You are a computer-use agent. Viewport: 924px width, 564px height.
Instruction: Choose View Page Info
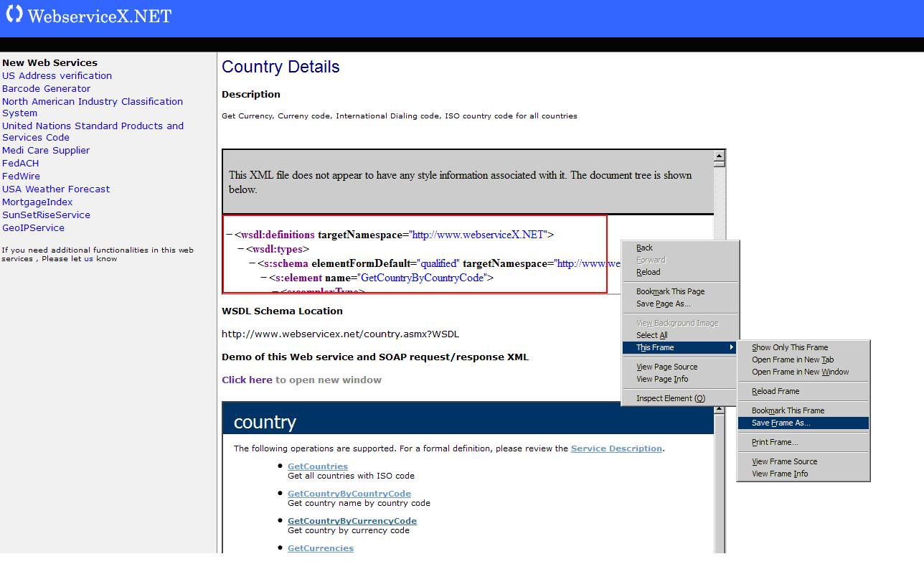point(679,379)
